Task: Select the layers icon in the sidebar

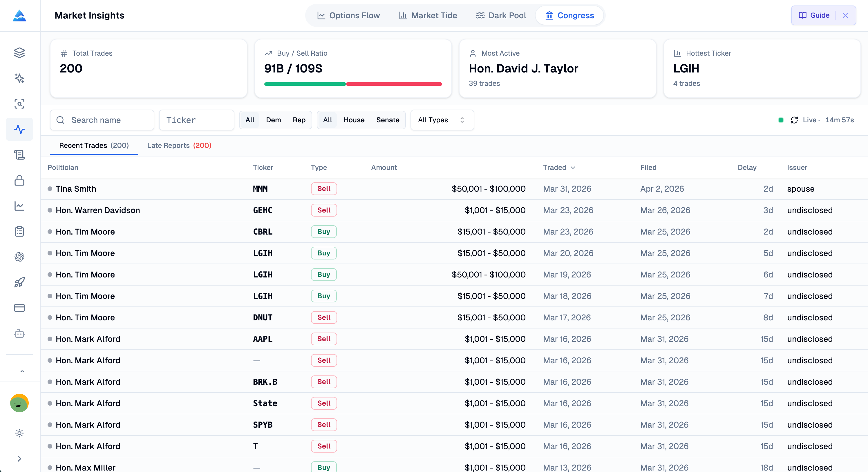Action: point(19,52)
